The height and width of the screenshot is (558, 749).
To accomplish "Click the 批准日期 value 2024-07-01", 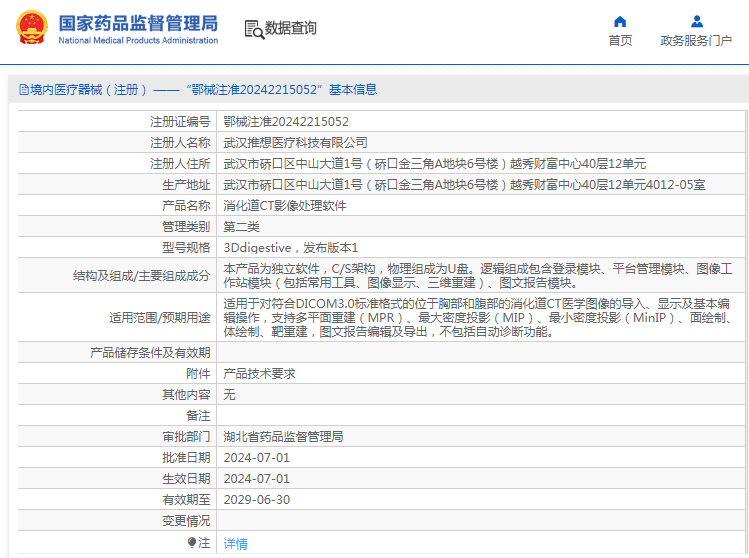I will [x=257, y=458].
